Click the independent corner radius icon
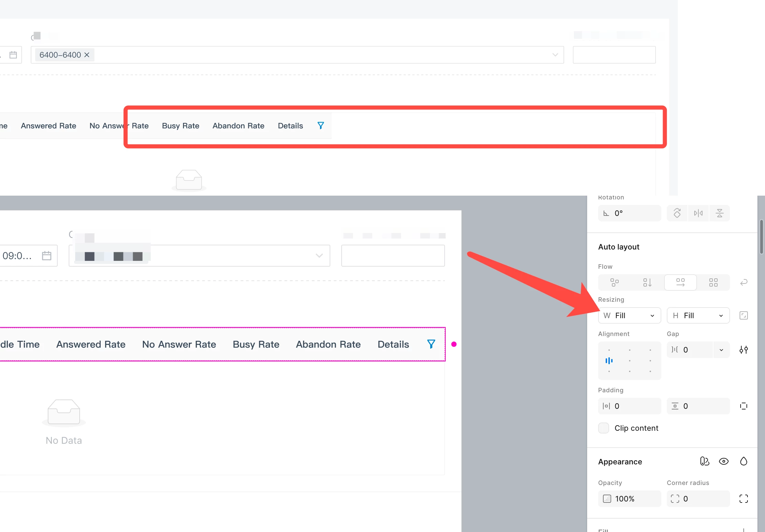 coord(744,499)
